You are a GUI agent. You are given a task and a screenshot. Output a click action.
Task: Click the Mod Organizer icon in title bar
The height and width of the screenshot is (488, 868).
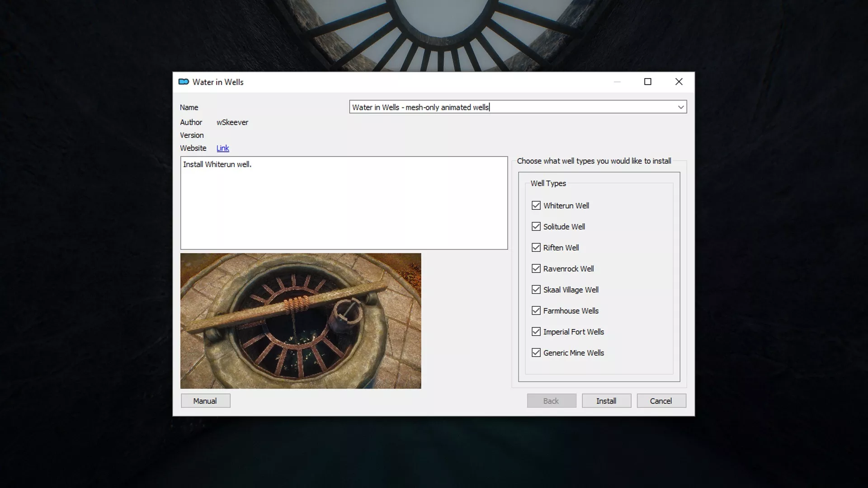click(x=184, y=82)
